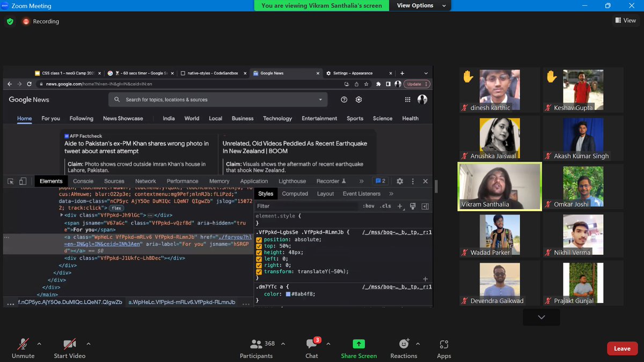
Task: Open the Zoom View layout button
Action: coord(626,20)
